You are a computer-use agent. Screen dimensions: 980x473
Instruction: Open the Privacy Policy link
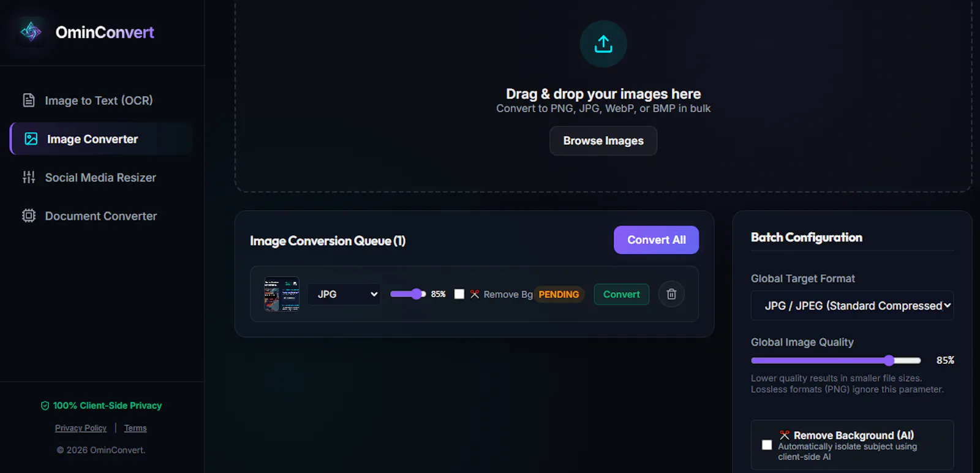(81, 428)
